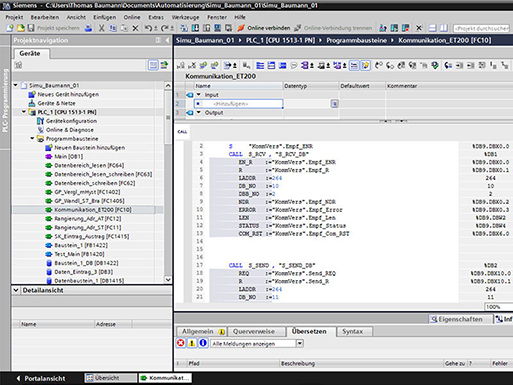Image resolution: width=513 pixels, height=385 pixels.
Task: Click the open project icon
Action: point(21,28)
